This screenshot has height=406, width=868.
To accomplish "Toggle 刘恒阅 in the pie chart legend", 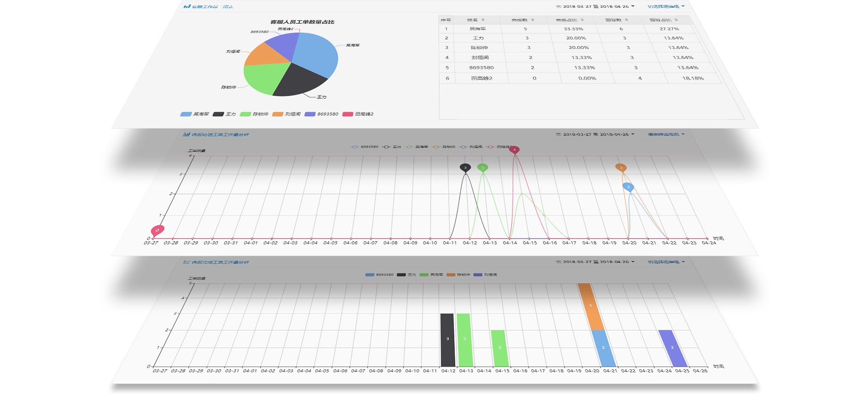I will [x=287, y=114].
